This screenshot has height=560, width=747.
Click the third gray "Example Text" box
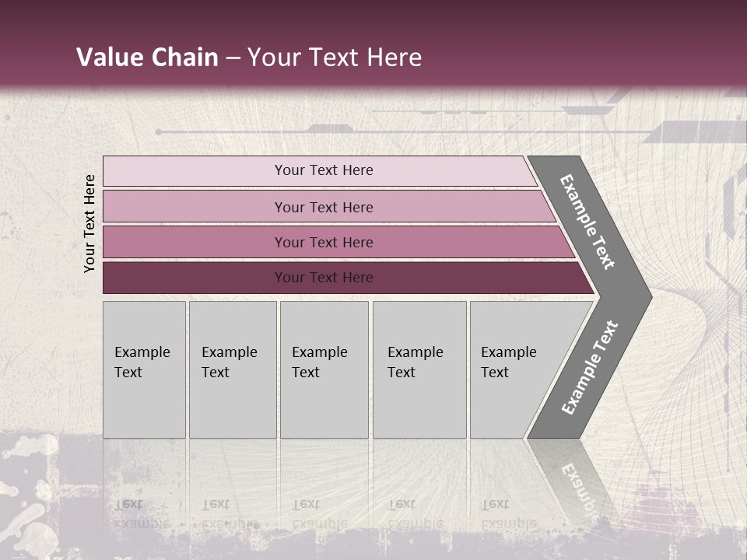click(x=323, y=369)
